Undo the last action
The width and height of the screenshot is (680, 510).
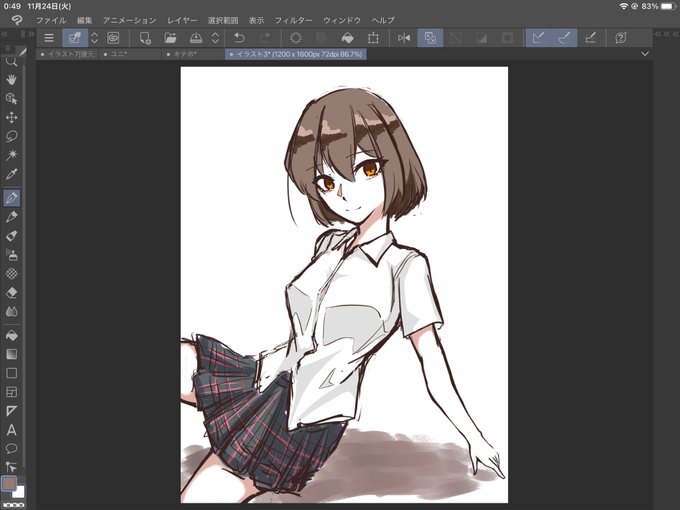coord(239,38)
